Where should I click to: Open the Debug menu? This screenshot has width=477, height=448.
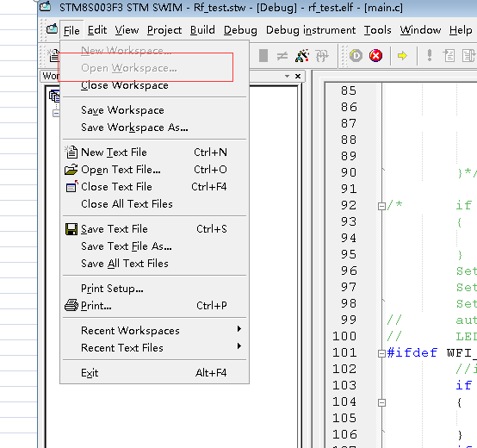240,30
